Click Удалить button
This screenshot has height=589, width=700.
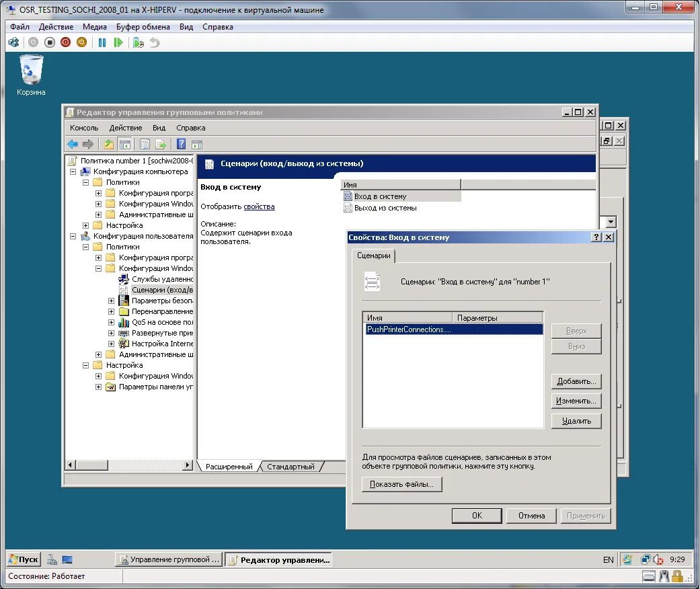(x=576, y=421)
